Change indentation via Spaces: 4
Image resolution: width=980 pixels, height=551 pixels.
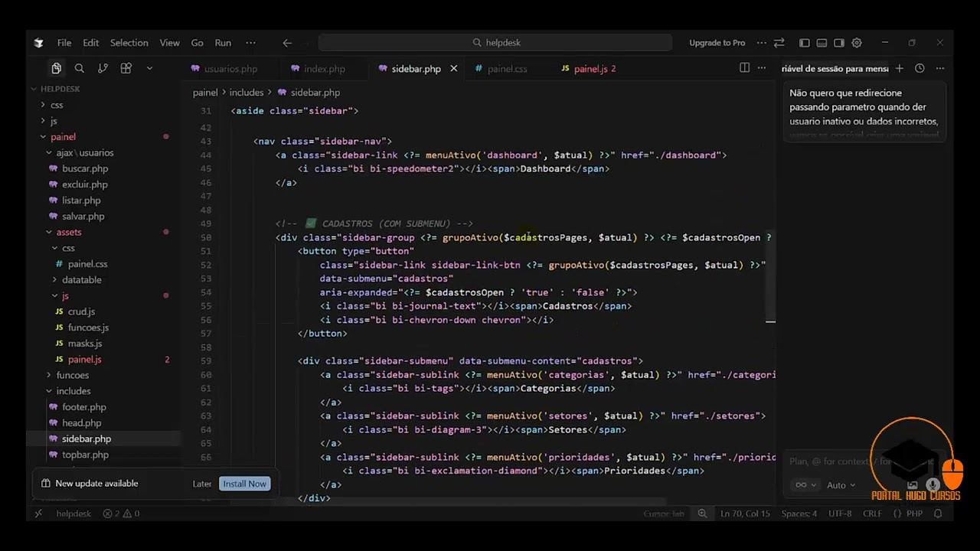coord(799,514)
